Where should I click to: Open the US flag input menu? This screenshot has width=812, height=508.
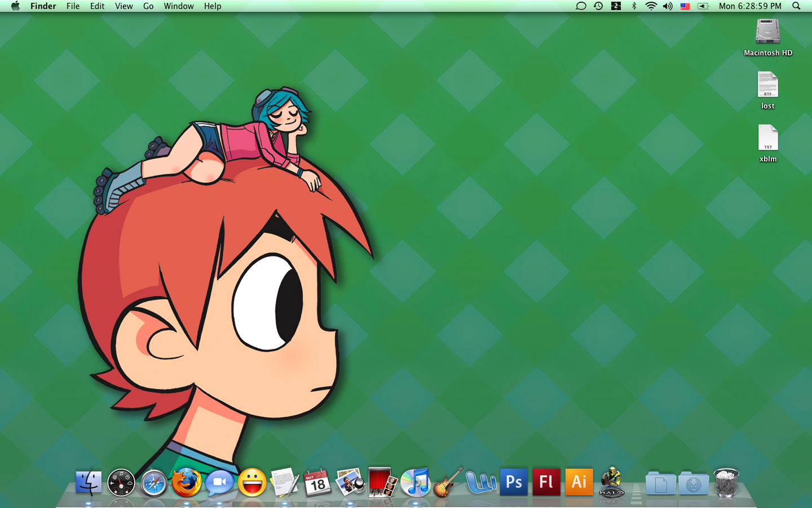point(685,6)
